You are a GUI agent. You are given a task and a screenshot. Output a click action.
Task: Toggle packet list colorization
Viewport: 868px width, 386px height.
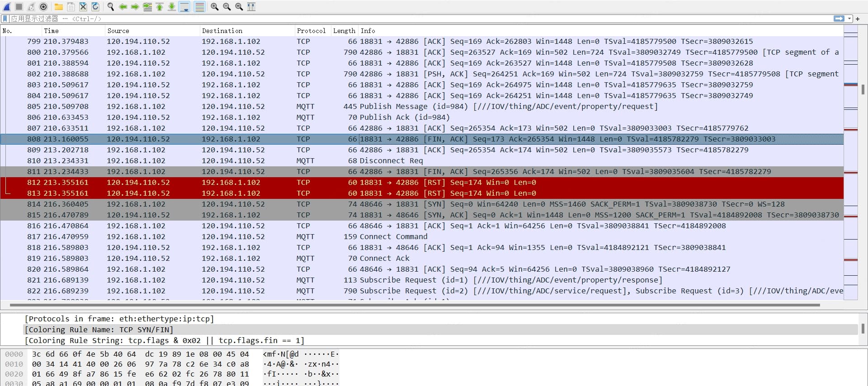click(199, 7)
